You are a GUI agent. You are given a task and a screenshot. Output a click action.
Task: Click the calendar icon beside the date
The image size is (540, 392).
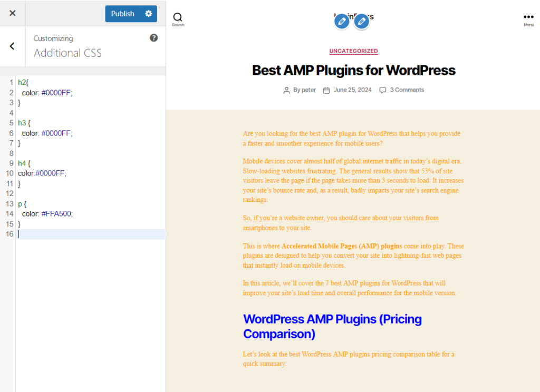coord(326,90)
